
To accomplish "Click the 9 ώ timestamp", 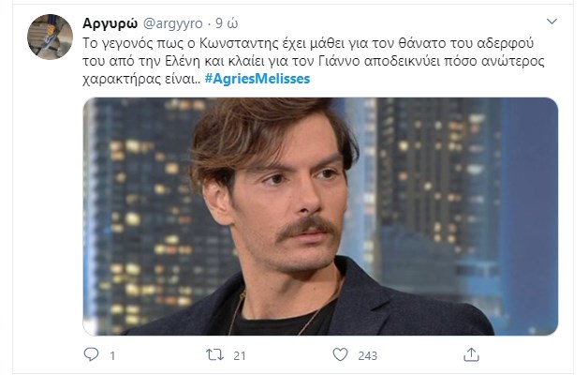I will click(232, 22).
